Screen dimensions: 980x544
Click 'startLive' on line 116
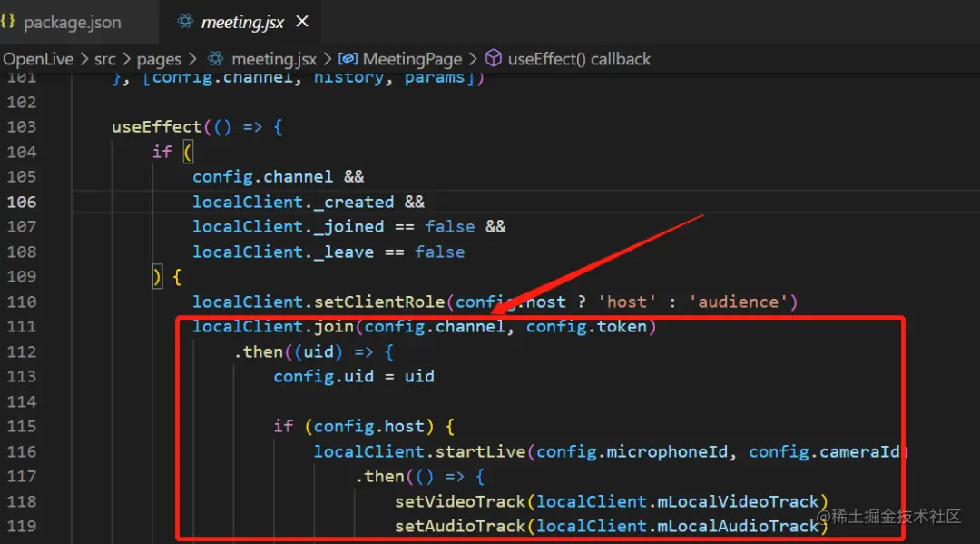pos(480,451)
